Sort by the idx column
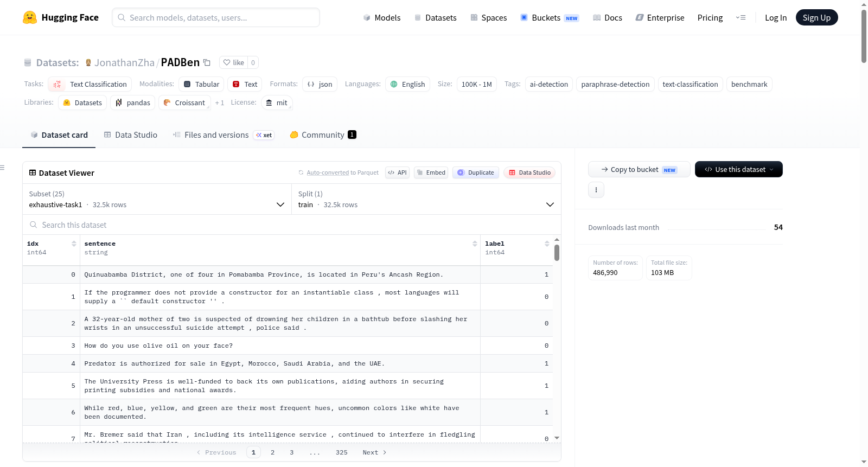This screenshot has height=467, width=868. pos(74,244)
